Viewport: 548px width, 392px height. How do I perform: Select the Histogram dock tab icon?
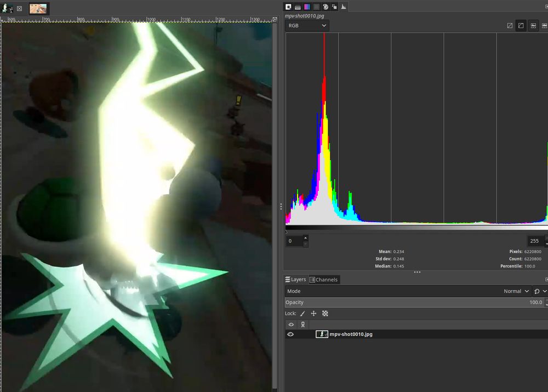click(x=344, y=7)
